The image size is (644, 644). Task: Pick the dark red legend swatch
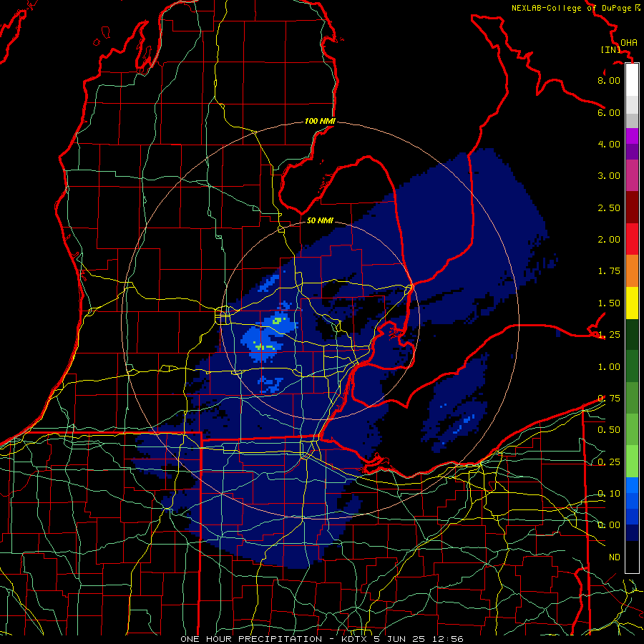coord(632,208)
